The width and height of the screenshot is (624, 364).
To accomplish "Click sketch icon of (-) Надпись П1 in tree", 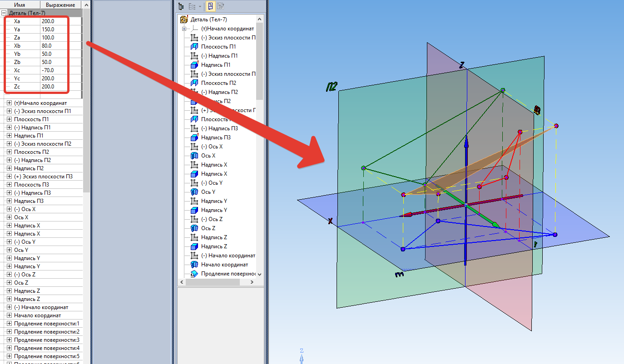I will pyautogui.click(x=194, y=56).
